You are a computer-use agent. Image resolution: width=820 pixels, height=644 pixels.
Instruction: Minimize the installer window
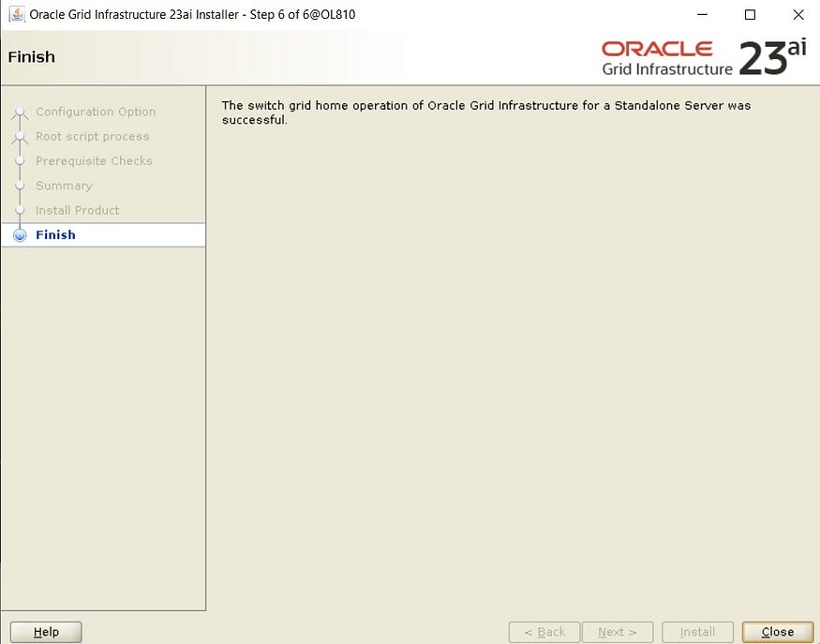702,15
